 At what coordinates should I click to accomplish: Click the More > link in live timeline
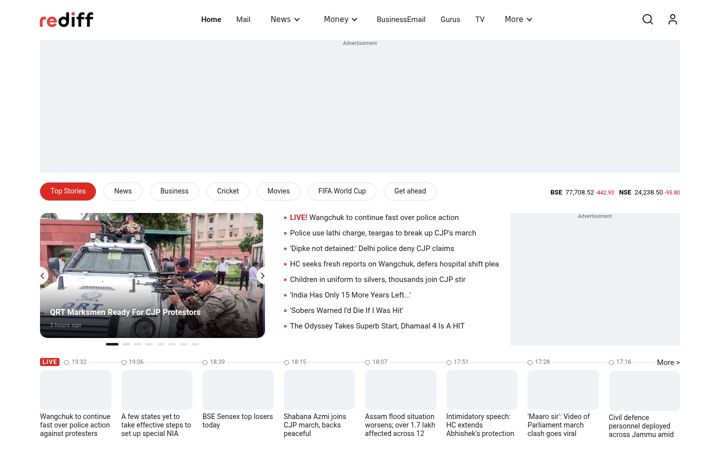coord(668,362)
